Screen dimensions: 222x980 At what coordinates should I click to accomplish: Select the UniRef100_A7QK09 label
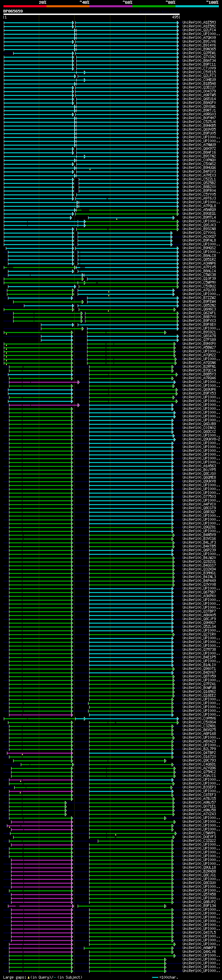coord(199,38)
